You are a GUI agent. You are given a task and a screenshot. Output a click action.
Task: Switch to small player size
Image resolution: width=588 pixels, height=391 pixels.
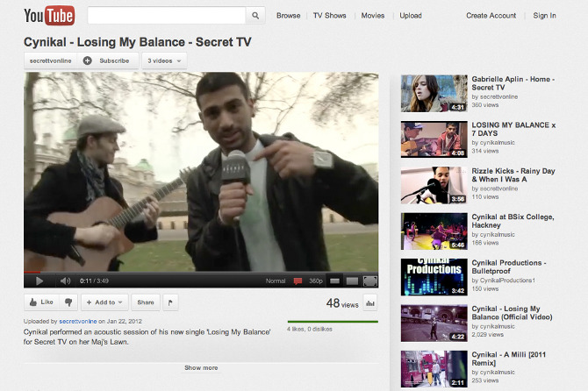334,281
